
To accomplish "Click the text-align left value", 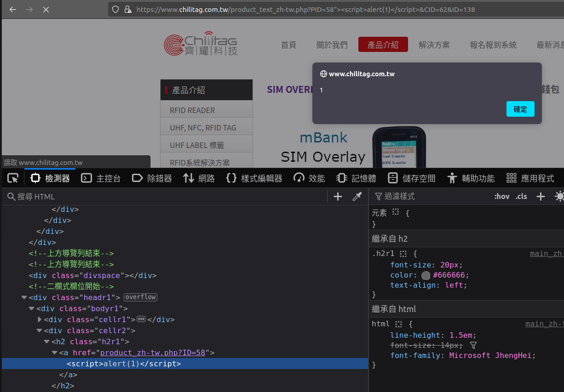I will (454, 285).
